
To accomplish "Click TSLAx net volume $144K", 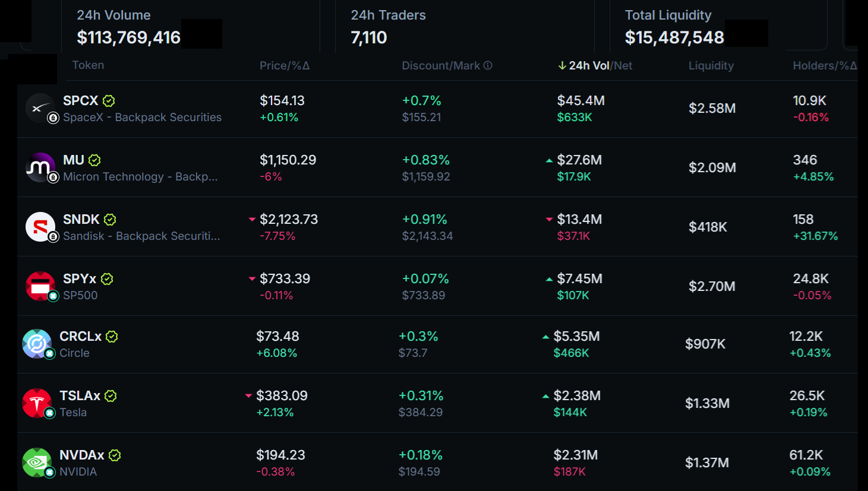I will [x=570, y=412].
